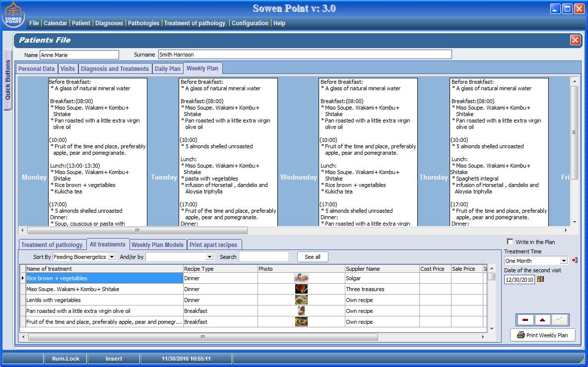Viewport: 588px width, 367px height.
Task: Click the weekly plan horizontal scrollbar
Action: coord(137,231)
